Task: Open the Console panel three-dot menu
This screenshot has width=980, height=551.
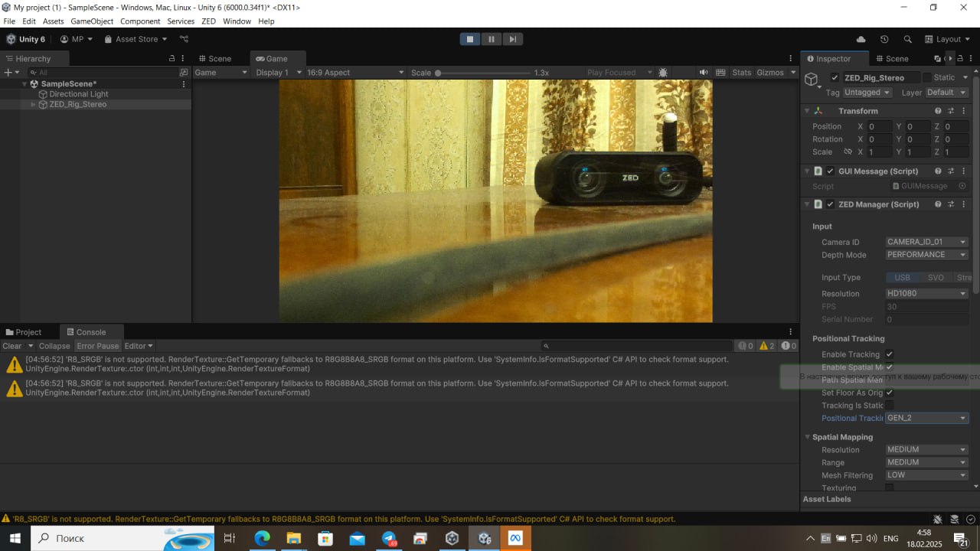Action: 791,332
